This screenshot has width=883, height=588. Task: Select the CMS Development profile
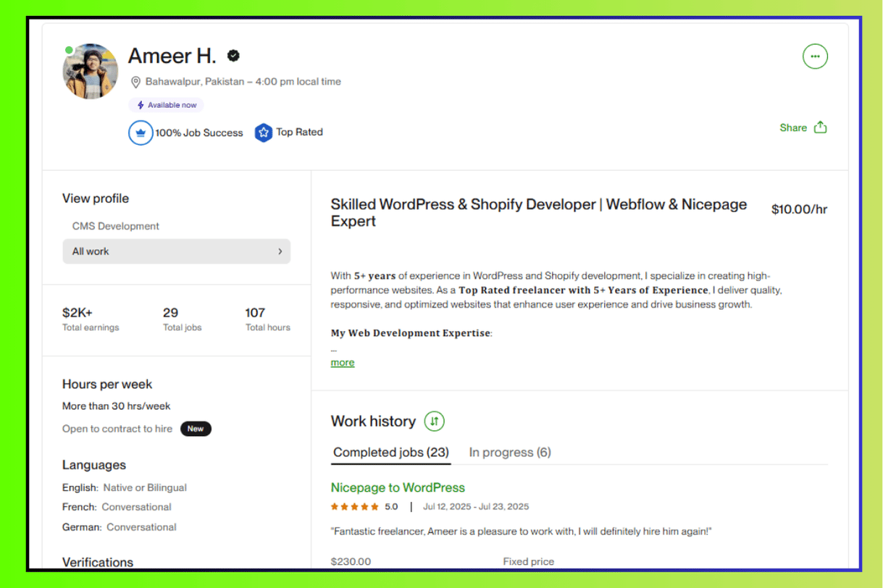[116, 226]
